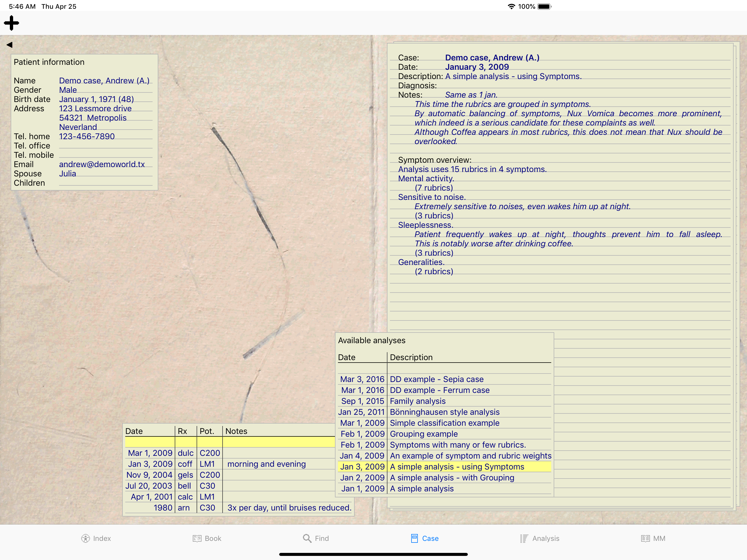Open 'A simple analysis - with Grouping'
This screenshot has width=747, height=560.
(444, 478)
